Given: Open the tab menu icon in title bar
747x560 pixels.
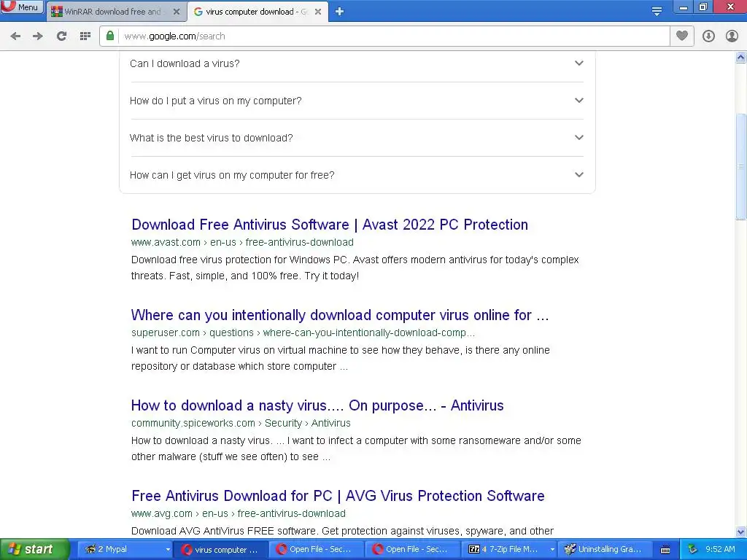Looking at the screenshot, I should [657, 12].
